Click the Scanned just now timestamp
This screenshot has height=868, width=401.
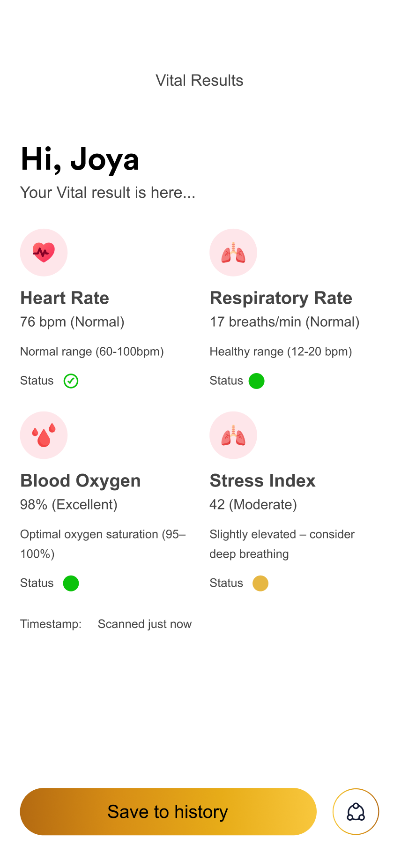pos(145,624)
